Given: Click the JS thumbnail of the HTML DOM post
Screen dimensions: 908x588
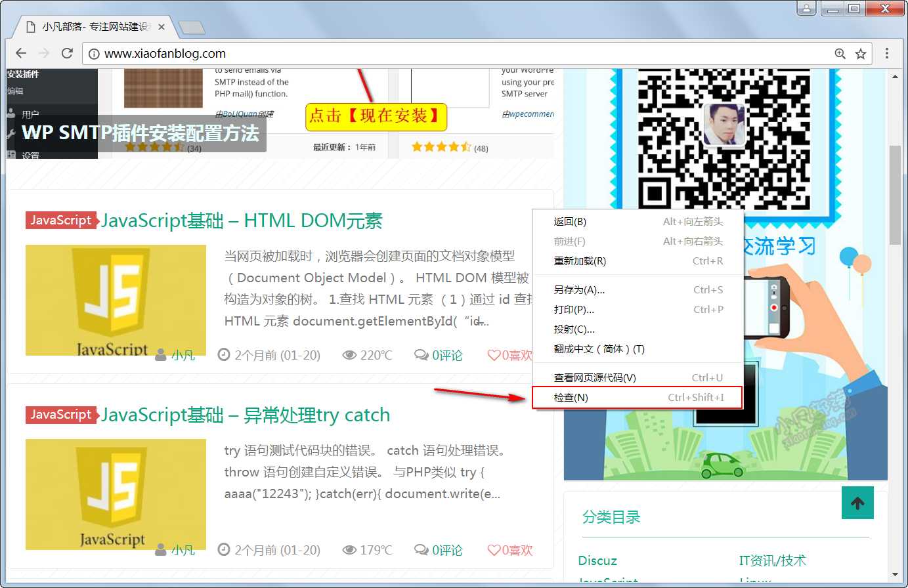Looking at the screenshot, I should tap(116, 300).
